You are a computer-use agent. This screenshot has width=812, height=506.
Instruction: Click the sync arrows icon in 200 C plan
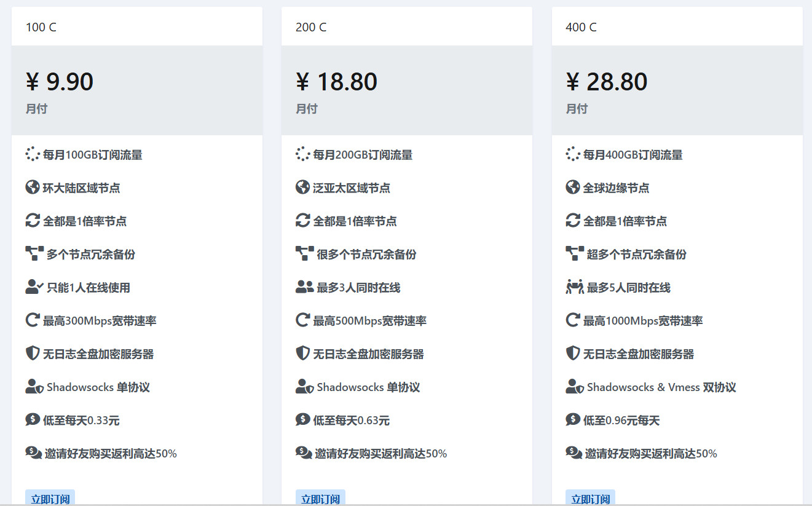tap(302, 221)
